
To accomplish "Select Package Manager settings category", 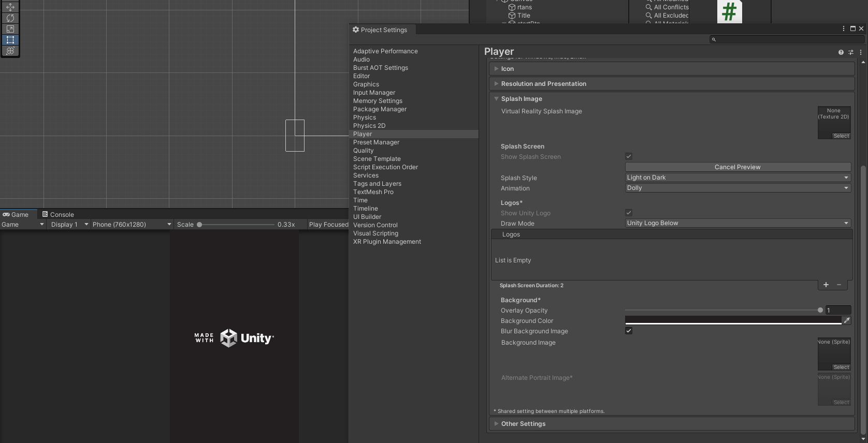I will click(380, 109).
